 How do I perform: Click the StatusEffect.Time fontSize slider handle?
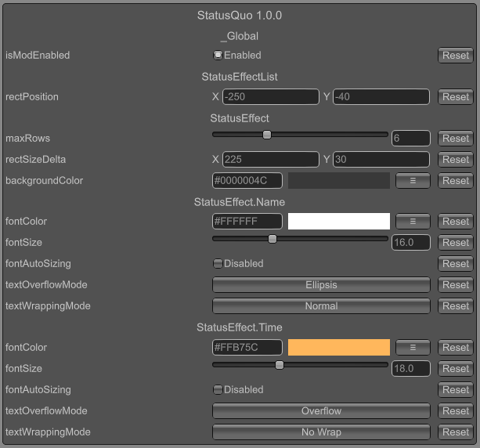point(280,365)
